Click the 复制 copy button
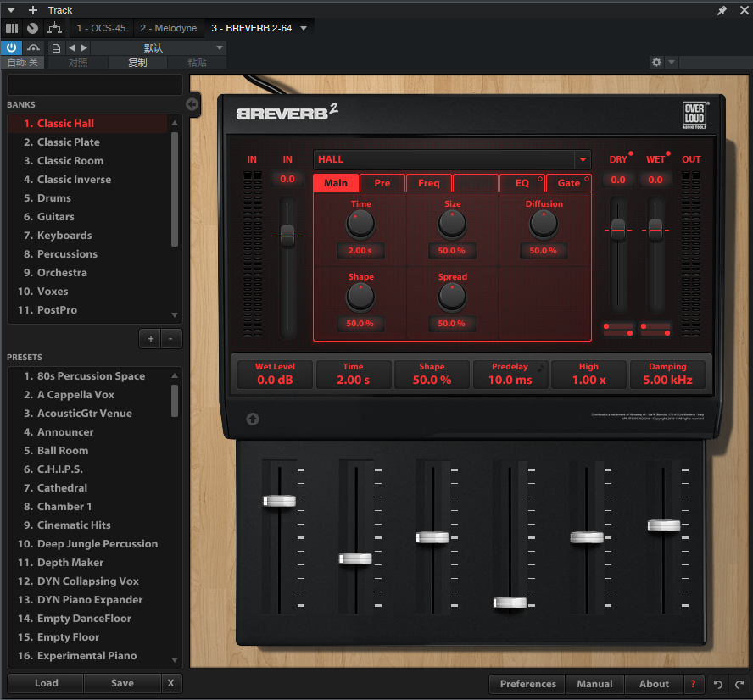This screenshot has height=700, width=753. pyautogui.click(x=138, y=63)
